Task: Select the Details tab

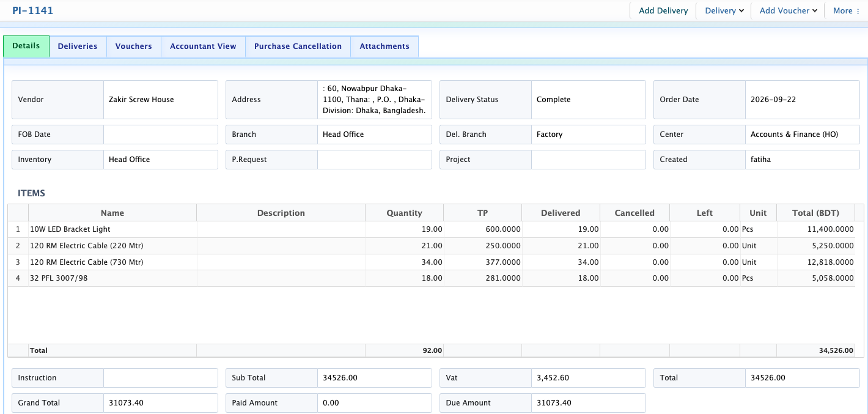Action: (26, 46)
